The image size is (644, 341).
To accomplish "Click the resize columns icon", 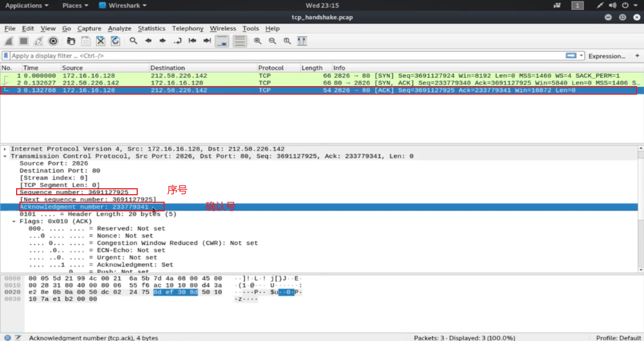I will [x=302, y=41].
